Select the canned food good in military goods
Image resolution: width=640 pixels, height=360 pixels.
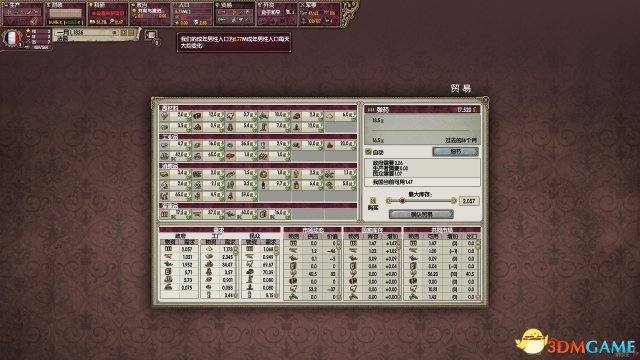pyautogui.click(x=275, y=213)
